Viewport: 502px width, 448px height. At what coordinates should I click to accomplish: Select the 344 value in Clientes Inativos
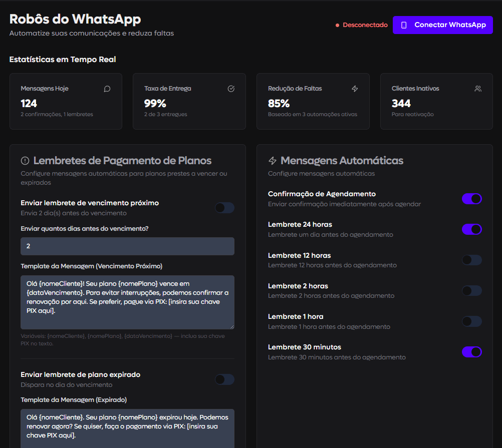click(x=401, y=103)
